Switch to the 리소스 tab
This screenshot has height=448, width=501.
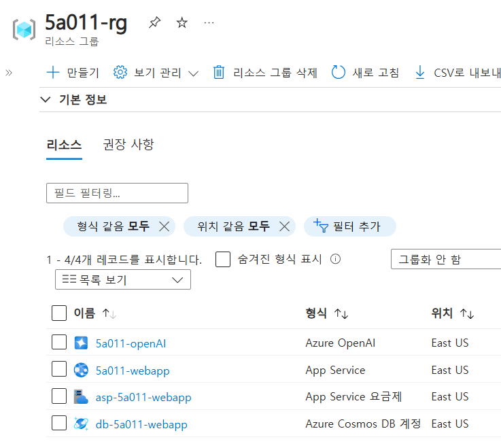pos(64,145)
